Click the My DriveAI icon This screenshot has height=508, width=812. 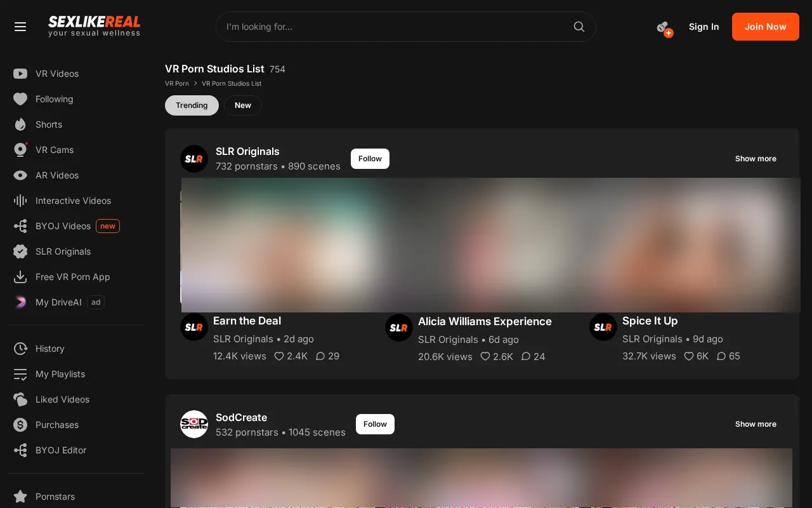(x=20, y=302)
